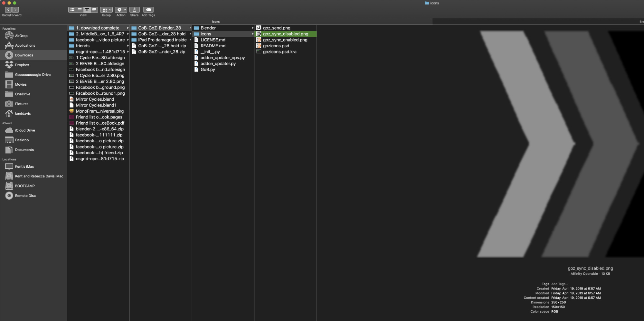The image size is (644, 321).
Task: Select the goz_sync_enabled.png file
Action: click(x=285, y=40)
